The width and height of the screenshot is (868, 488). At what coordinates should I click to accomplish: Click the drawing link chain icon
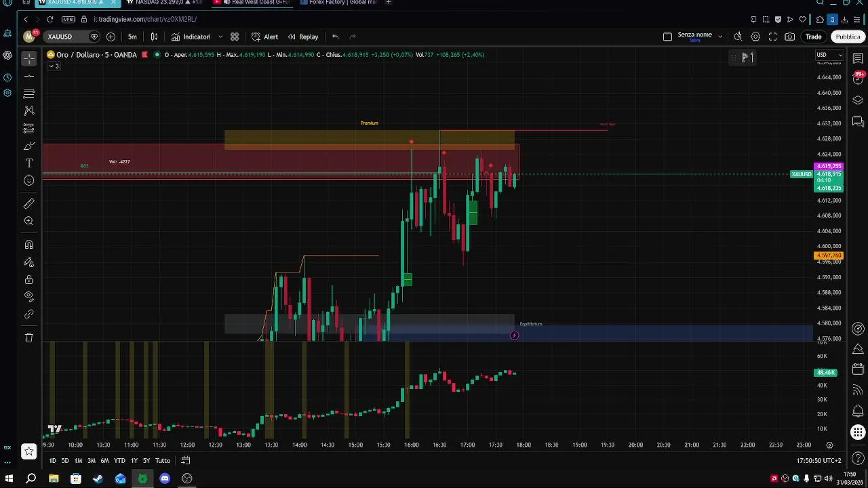pos(28,314)
